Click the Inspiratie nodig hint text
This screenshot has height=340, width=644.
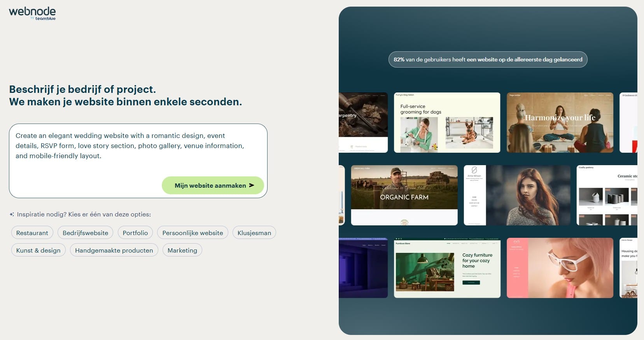[x=84, y=214]
